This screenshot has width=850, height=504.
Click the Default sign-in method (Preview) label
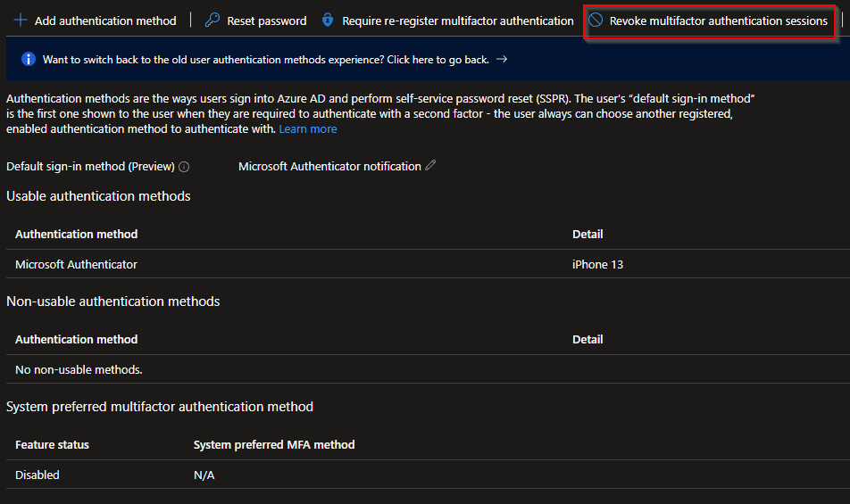pos(90,166)
